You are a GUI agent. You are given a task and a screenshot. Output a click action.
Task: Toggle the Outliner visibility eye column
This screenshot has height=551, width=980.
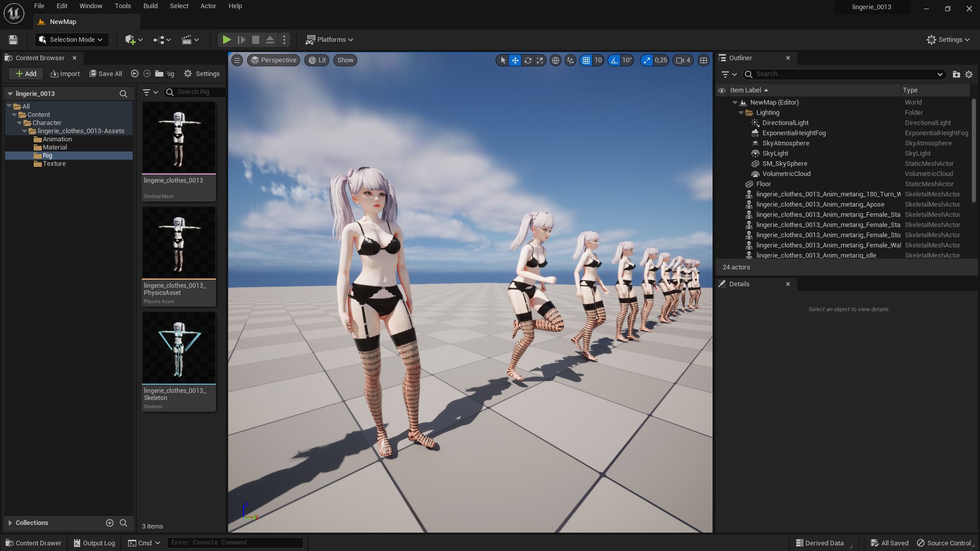coord(722,90)
